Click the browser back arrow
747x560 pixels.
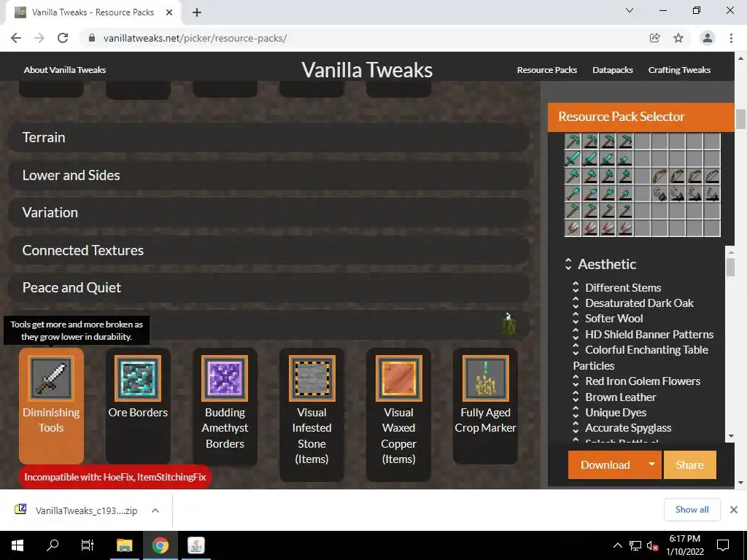16,38
